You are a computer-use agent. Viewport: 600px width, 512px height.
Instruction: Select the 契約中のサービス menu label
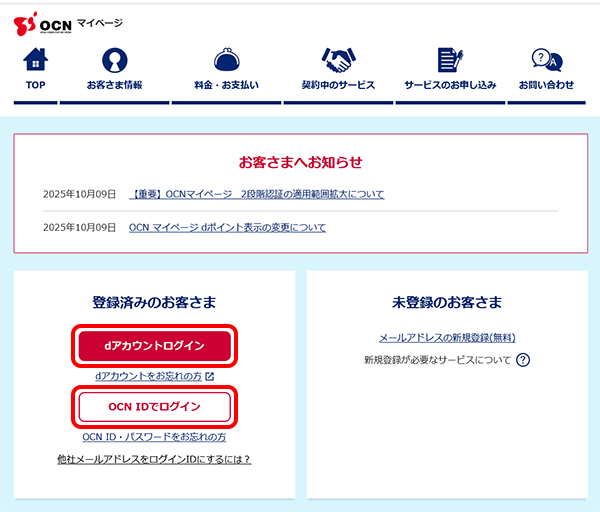coord(338,85)
